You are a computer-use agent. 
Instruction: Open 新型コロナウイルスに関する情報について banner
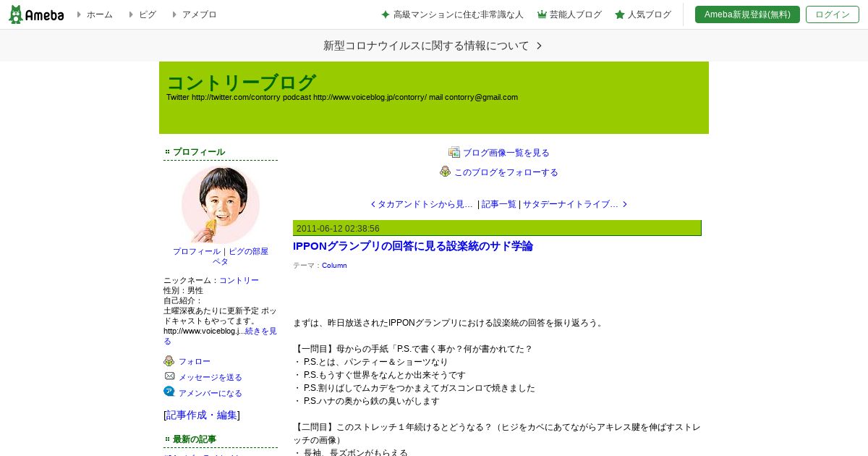pyautogui.click(x=433, y=46)
